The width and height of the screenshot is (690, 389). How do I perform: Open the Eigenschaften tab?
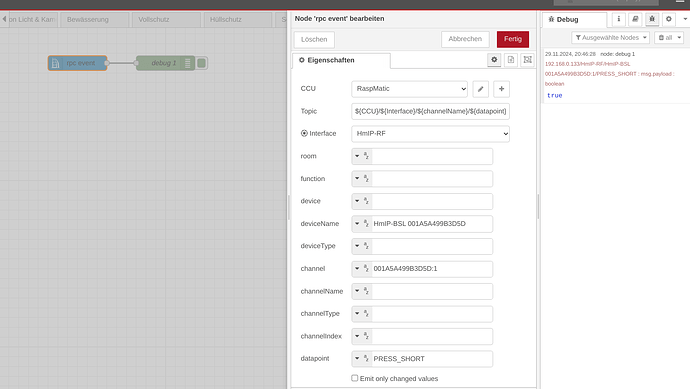(341, 60)
